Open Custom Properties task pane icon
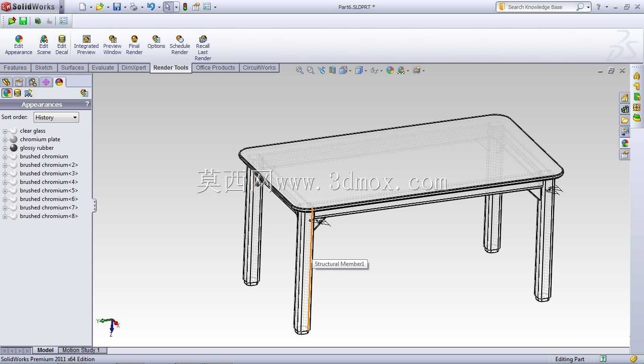The height and width of the screenshot is (364, 644). 625,155
